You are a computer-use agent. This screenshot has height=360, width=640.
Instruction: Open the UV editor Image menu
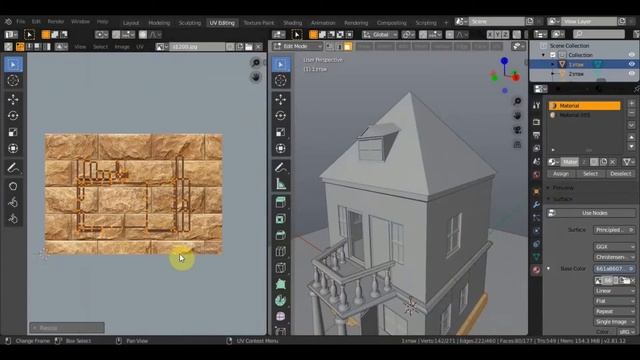(x=122, y=47)
